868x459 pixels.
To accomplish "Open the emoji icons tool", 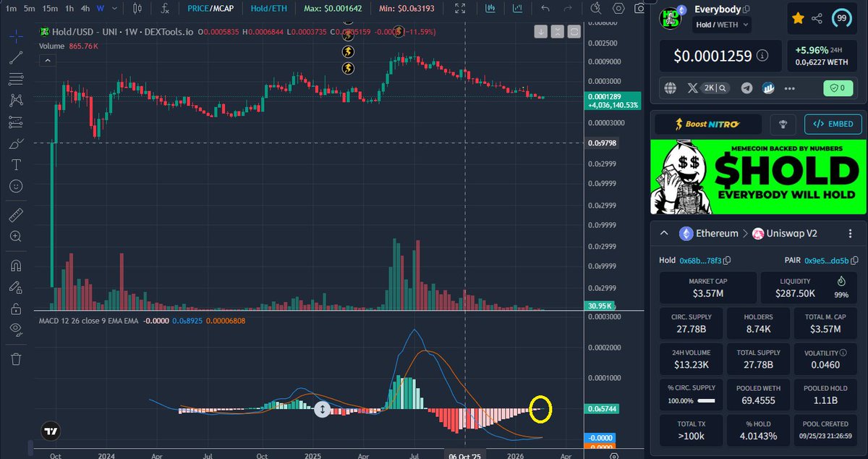I will pos(16,186).
